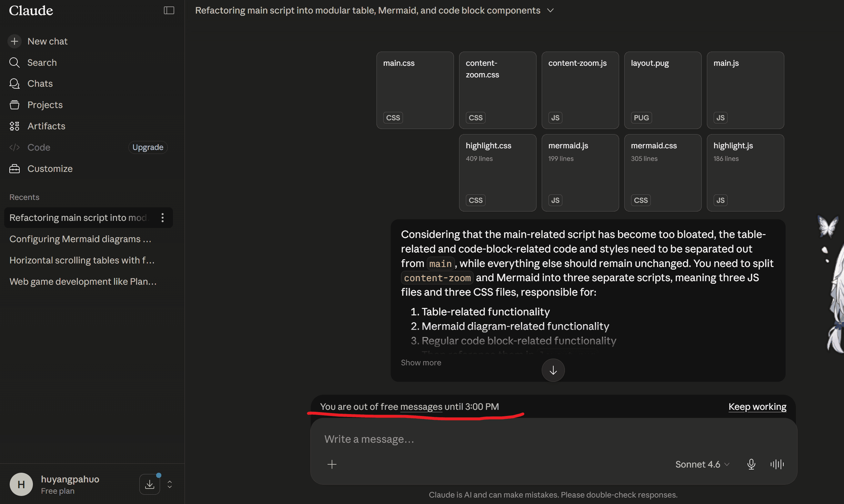Viewport: 844px width, 504px height.
Task: Click the plus attachment button in composer
Action: (x=332, y=464)
